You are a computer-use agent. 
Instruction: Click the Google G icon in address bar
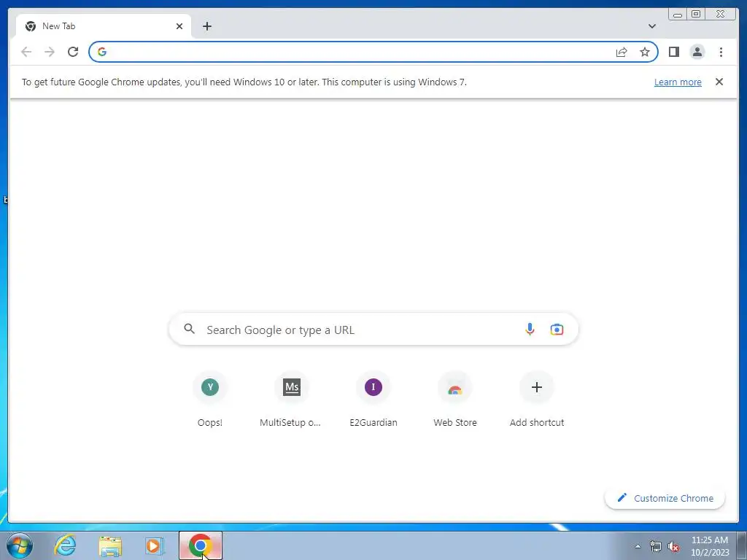click(102, 52)
